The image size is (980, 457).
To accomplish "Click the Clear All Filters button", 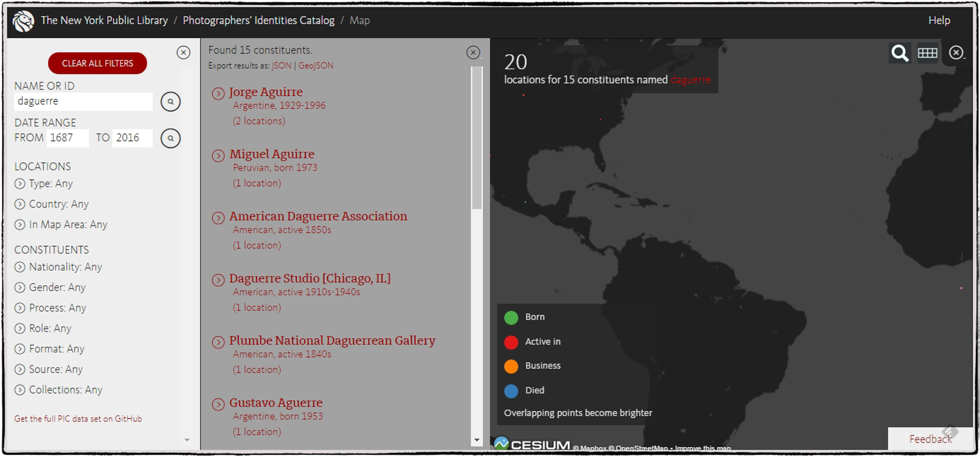I will pyautogui.click(x=97, y=63).
